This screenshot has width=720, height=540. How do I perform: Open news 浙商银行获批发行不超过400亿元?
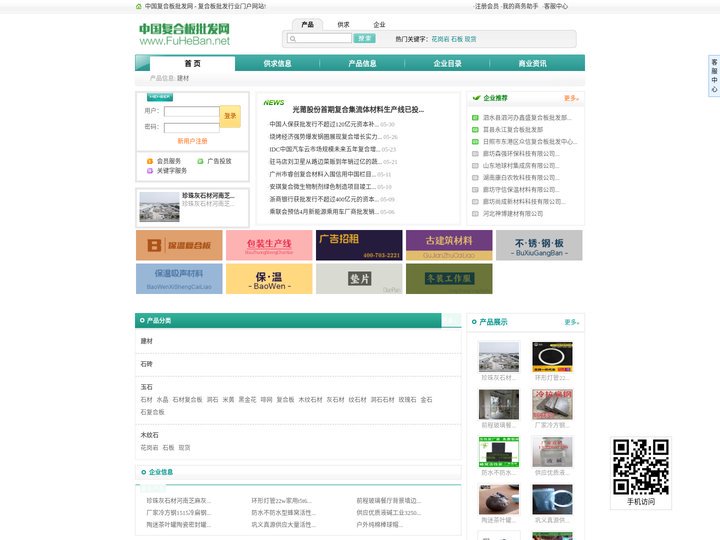coord(324,199)
